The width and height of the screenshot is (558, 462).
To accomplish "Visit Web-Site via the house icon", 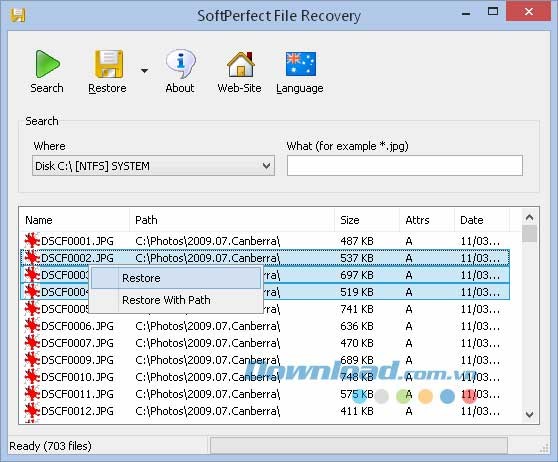I will pyautogui.click(x=241, y=64).
